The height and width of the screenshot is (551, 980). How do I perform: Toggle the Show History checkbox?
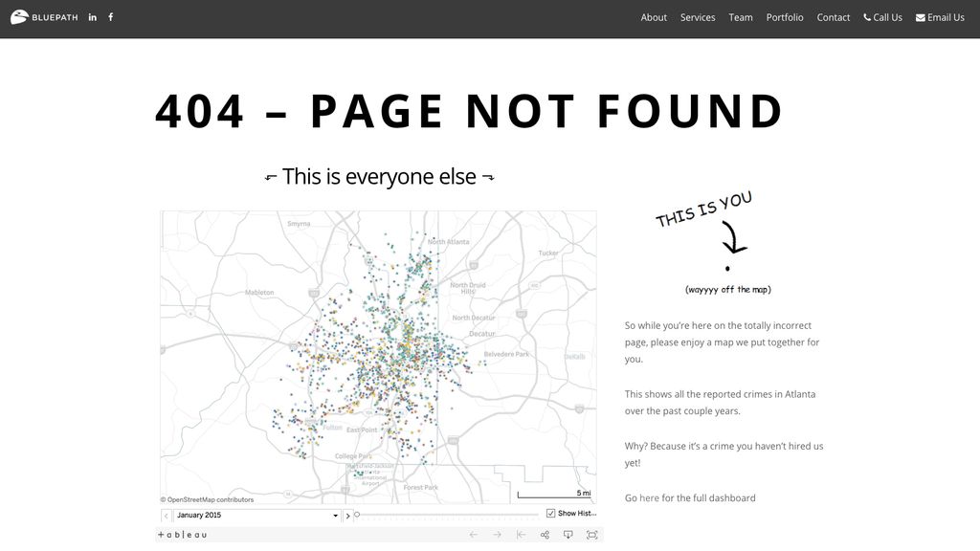click(549, 513)
